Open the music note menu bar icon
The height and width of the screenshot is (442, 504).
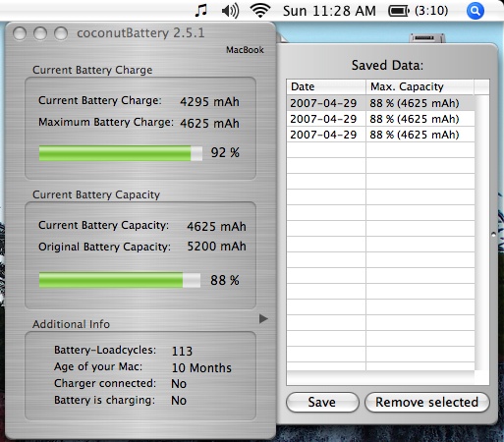coord(200,11)
